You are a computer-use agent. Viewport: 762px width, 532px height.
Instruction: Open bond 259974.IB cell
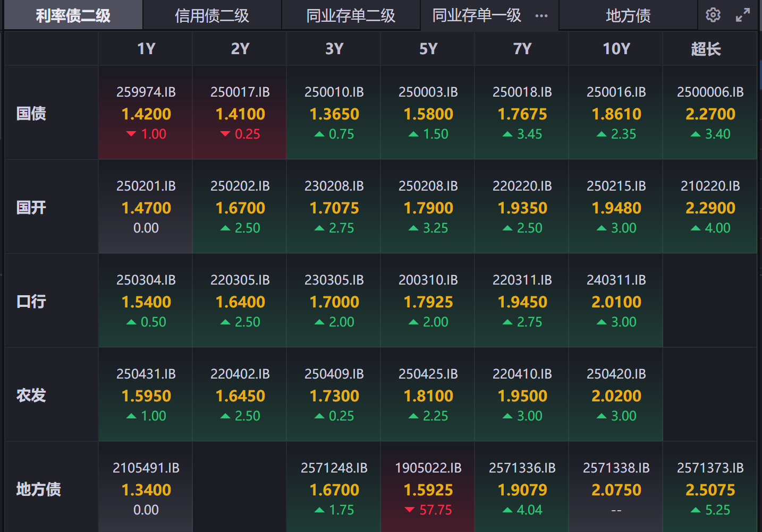point(146,113)
